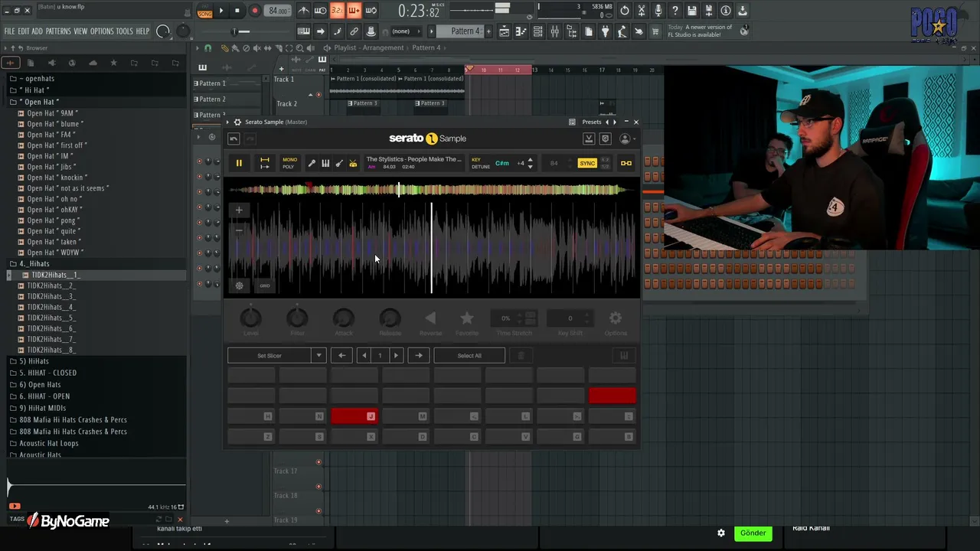This screenshot has height=551, width=980.
Task: Zoom in the waveform with plus button
Action: pos(239,210)
